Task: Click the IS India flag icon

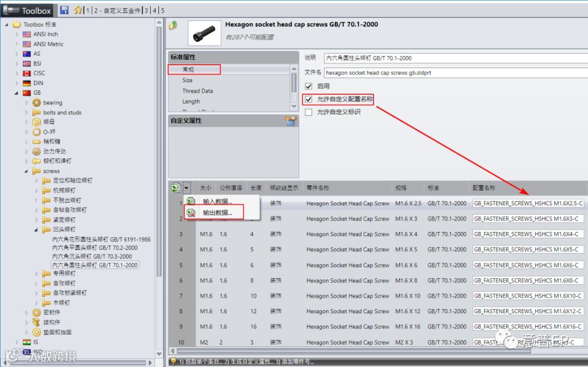Action: tap(27, 342)
